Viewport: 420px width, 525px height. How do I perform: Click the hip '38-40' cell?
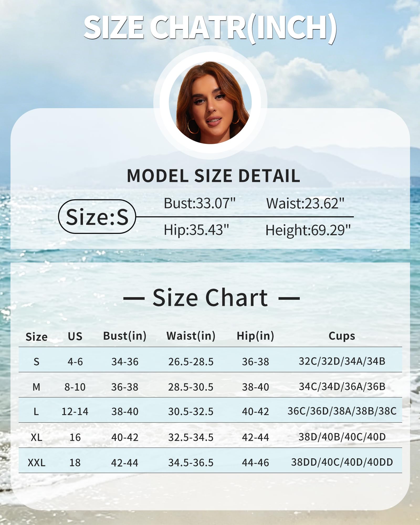click(x=255, y=387)
